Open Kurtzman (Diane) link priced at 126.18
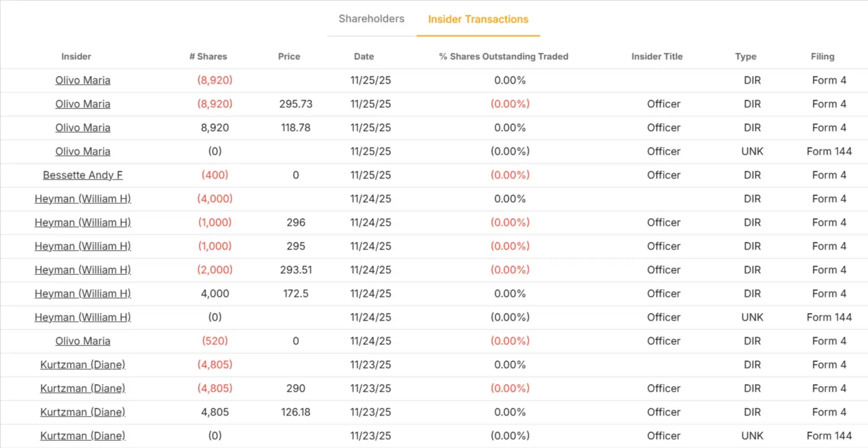Screen dimensions: 868x448 point(83,412)
